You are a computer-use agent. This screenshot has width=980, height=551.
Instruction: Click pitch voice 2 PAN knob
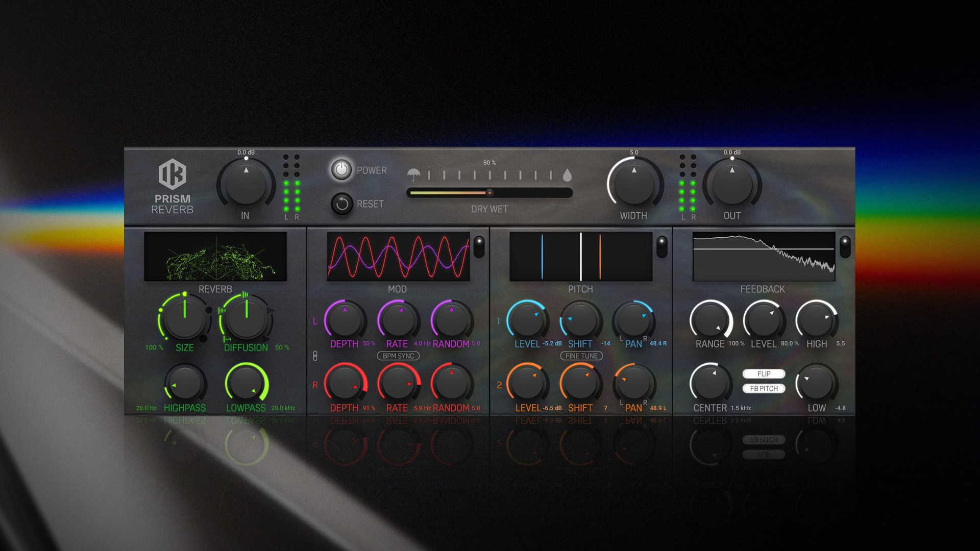click(x=634, y=383)
